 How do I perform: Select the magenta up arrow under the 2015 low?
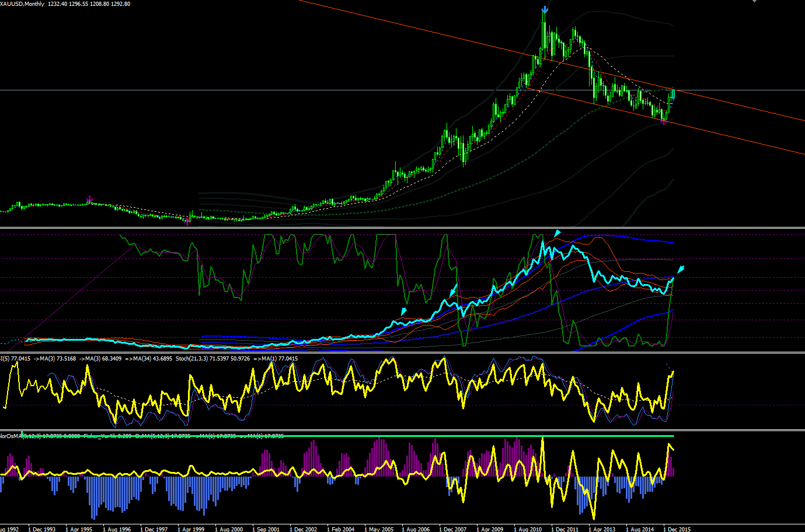click(x=663, y=122)
